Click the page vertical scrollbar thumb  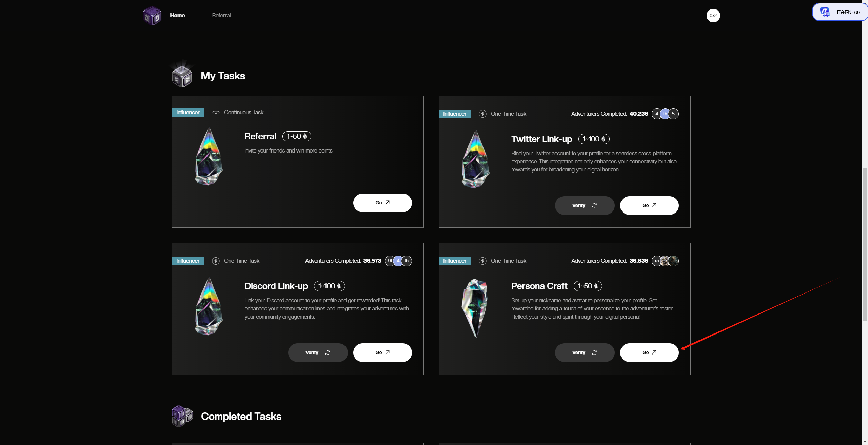click(865, 244)
